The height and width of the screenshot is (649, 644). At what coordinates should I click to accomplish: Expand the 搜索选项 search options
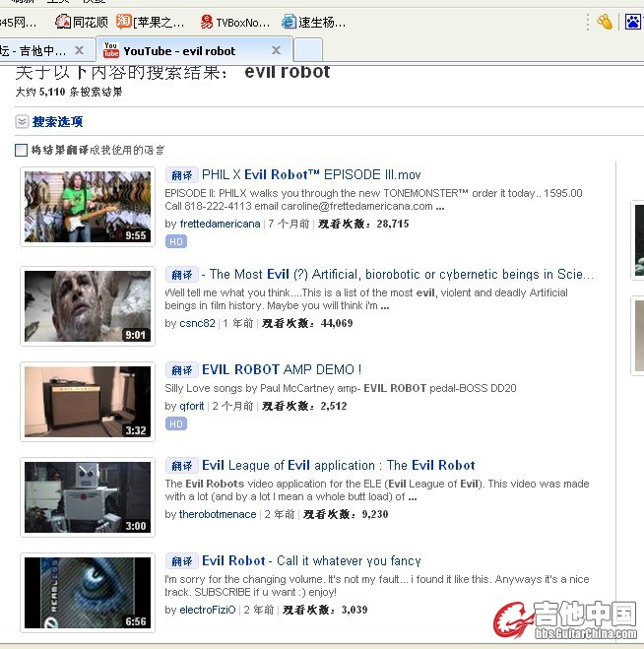tap(22, 122)
